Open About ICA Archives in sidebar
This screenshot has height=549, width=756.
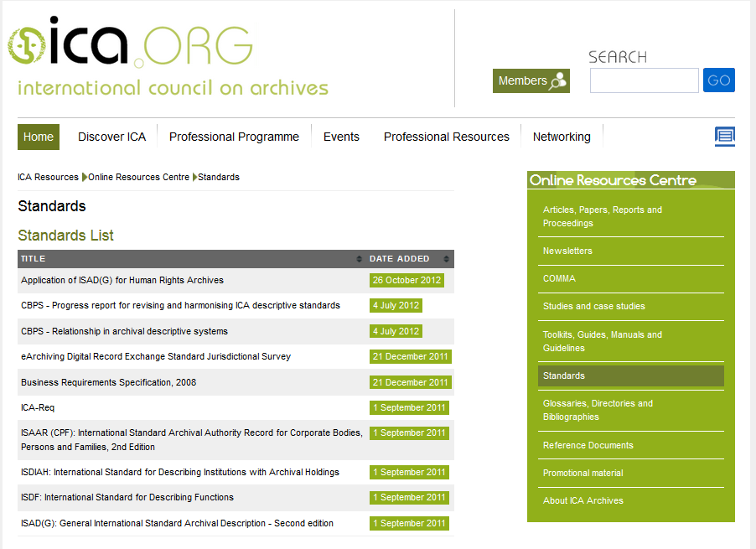coord(583,500)
